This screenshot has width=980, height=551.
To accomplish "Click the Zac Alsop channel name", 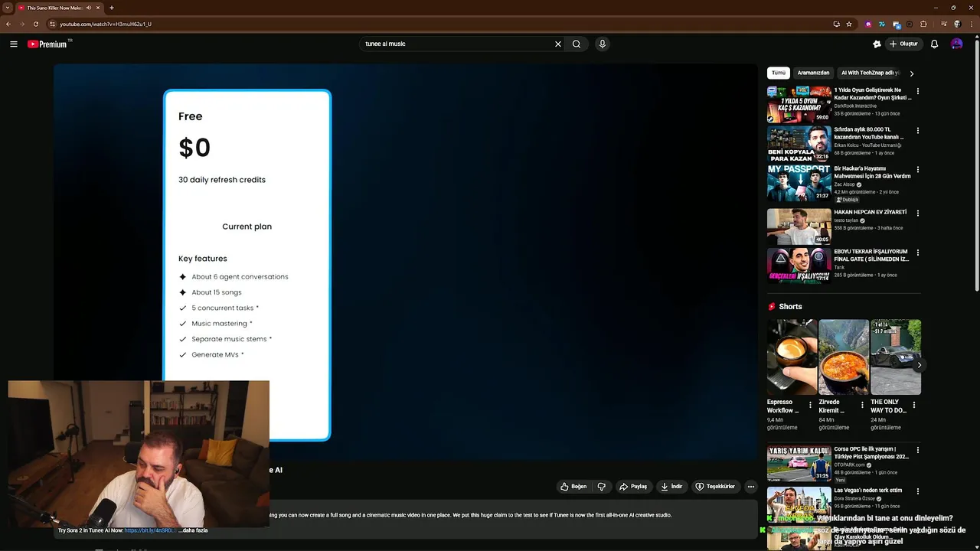I will point(844,184).
